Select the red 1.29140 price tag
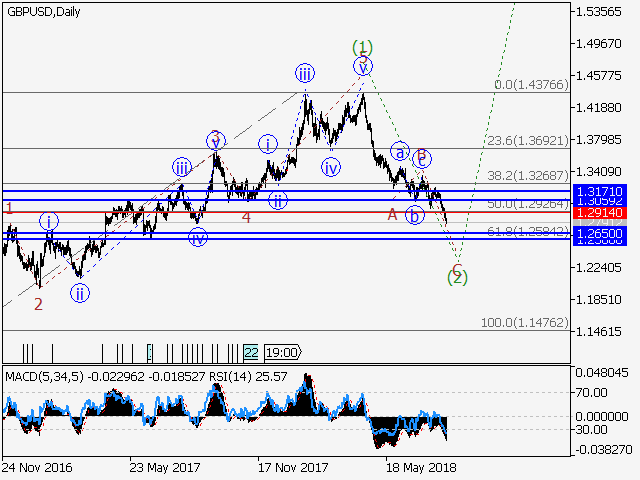This screenshot has width=640, height=480. point(599,213)
